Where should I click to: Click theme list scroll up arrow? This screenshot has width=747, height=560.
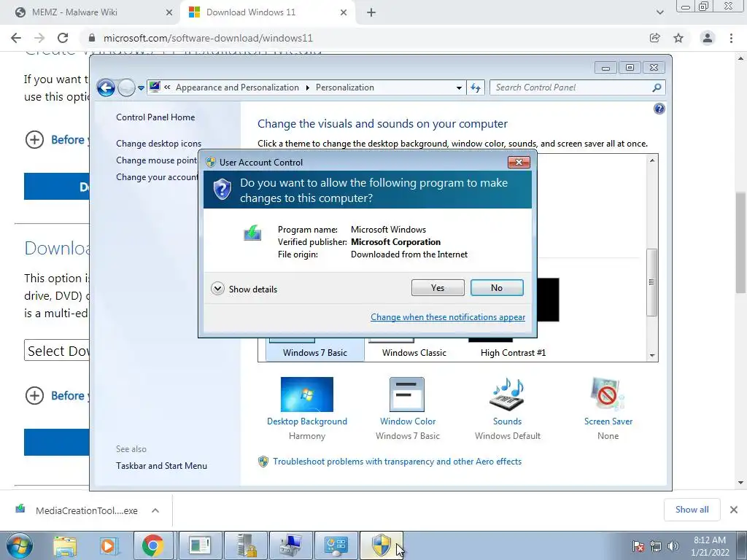[652, 160]
